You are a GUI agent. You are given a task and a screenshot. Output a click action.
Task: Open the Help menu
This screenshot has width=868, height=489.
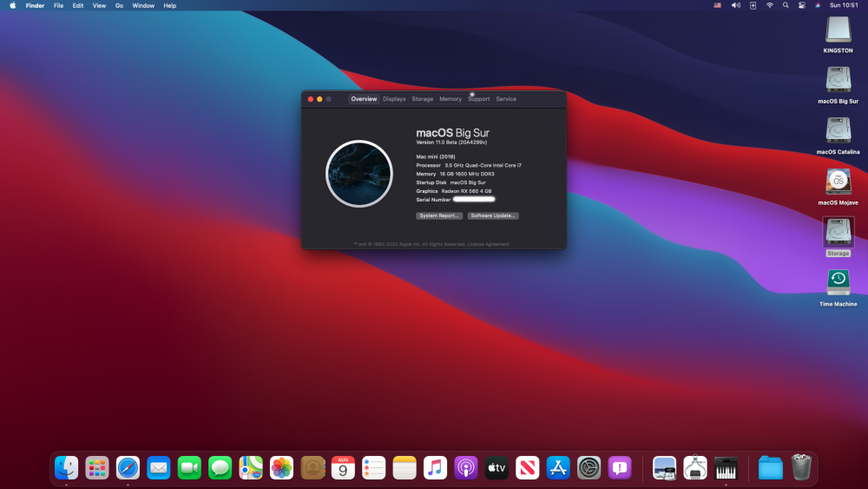click(170, 5)
